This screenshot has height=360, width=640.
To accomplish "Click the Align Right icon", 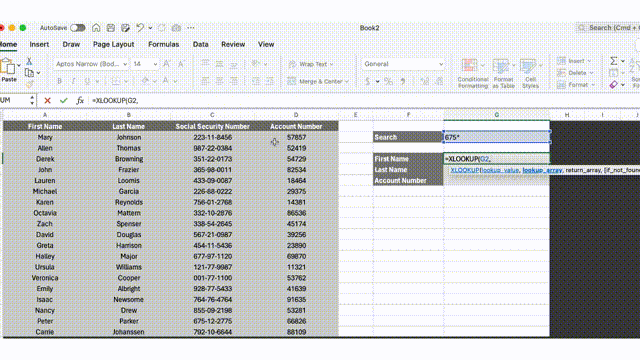I will [234, 81].
